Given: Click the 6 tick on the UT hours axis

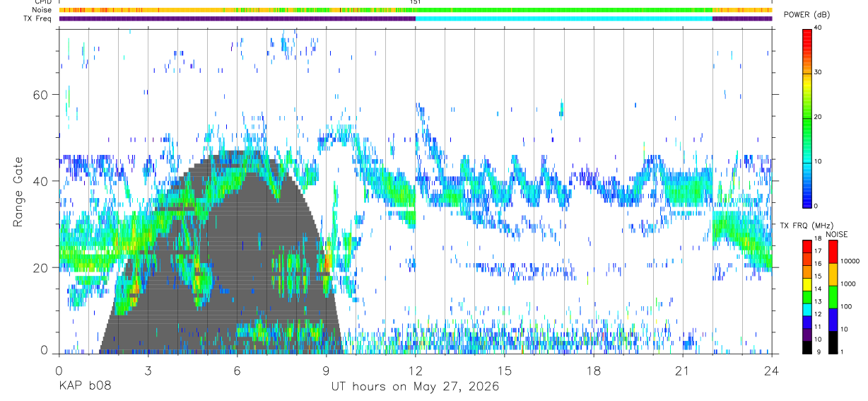Looking at the screenshot, I should pos(237,371).
